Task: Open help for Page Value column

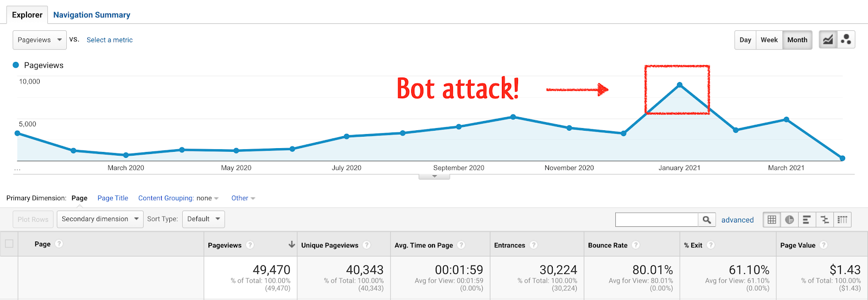Action: click(824, 245)
